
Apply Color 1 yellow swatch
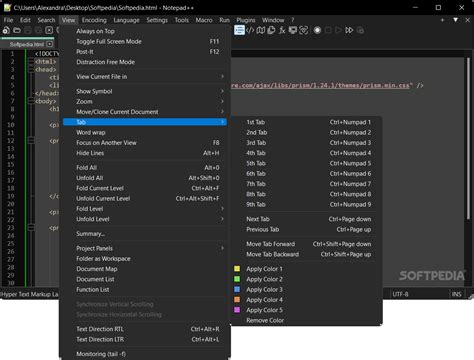coord(237,269)
